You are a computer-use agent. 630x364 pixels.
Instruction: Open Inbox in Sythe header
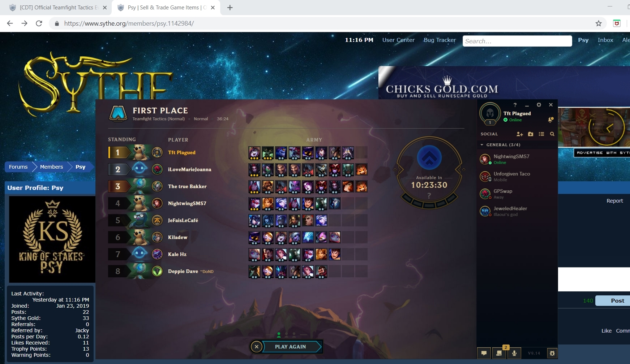click(605, 40)
